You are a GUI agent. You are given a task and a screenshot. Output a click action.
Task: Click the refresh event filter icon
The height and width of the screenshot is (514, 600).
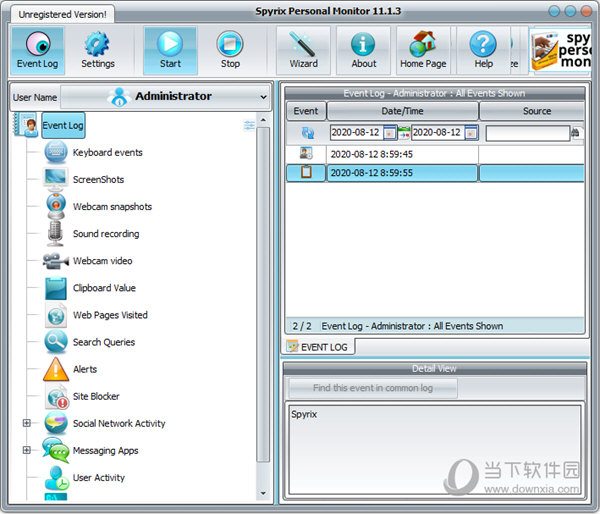point(308,133)
